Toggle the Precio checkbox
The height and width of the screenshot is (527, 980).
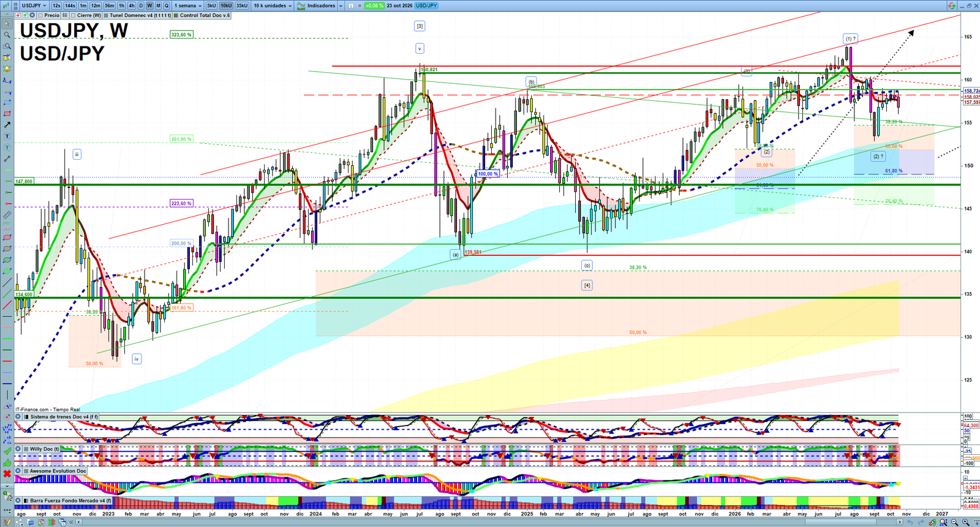40,15
